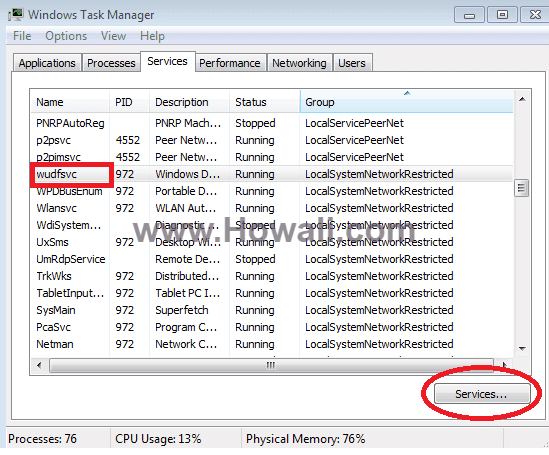Click the PNRP Mach... description cell

pos(188,123)
